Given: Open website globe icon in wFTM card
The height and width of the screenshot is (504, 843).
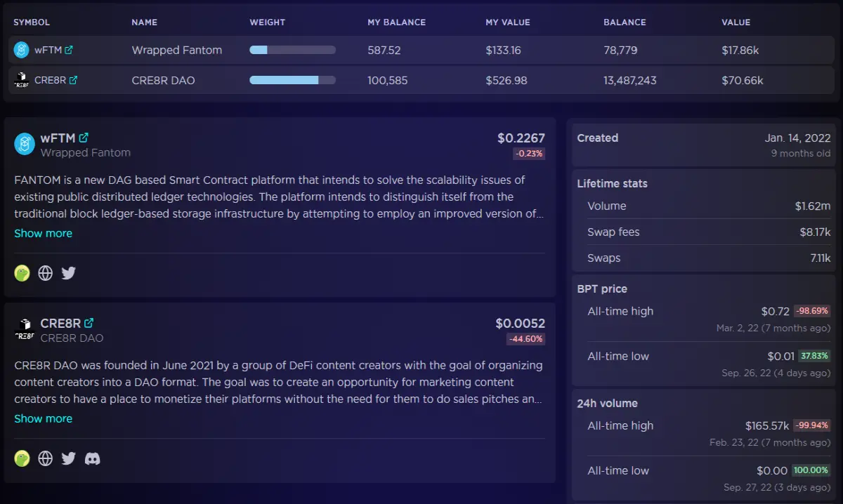Looking at the screenshot, I should pyautogui.click(x=46, y=273).
